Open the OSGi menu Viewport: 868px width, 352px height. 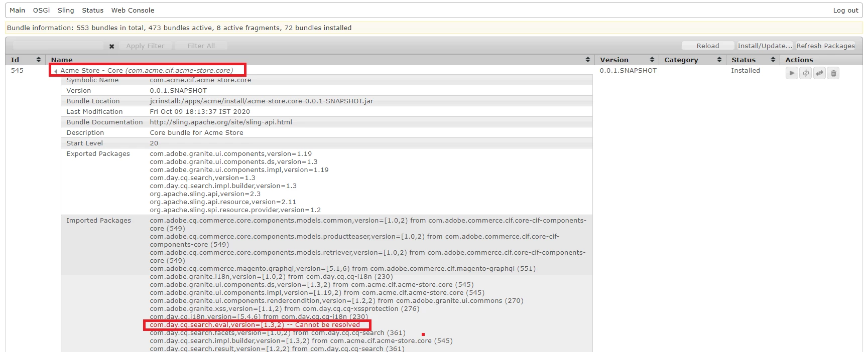(41, 10)
